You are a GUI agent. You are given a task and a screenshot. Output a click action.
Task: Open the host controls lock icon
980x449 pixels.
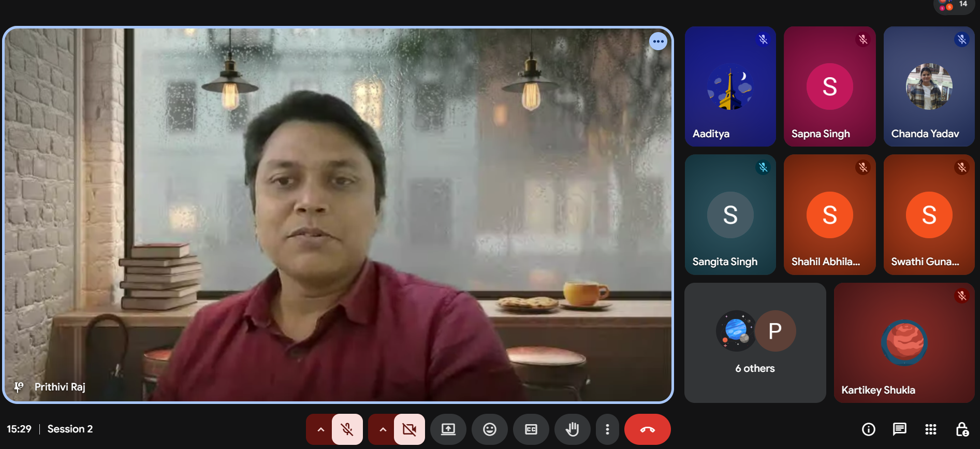(961, 429)
